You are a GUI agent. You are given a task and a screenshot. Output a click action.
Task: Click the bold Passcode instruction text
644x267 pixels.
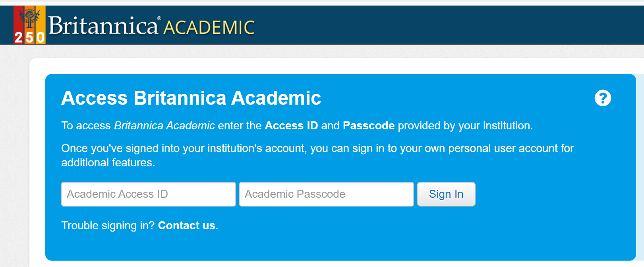369,126
